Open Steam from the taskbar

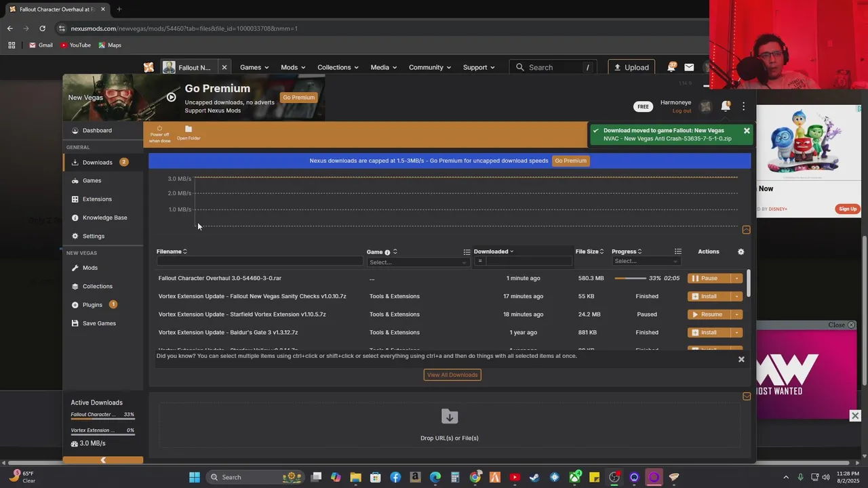point(534,477)
